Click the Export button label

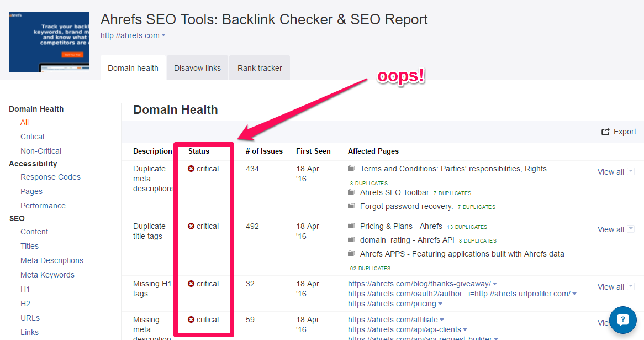[x=625, y=132]
